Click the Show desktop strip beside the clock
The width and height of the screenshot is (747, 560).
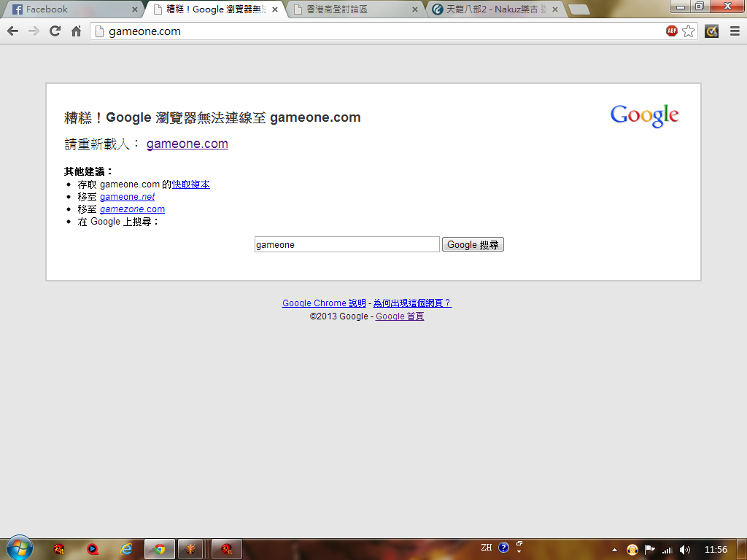coord(742,550)
